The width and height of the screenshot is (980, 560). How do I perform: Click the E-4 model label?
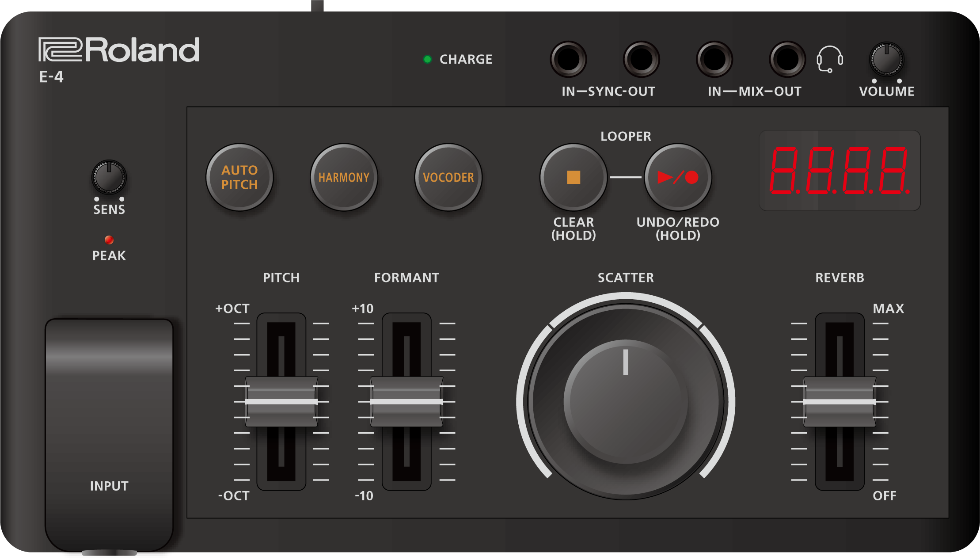point(51,77)
